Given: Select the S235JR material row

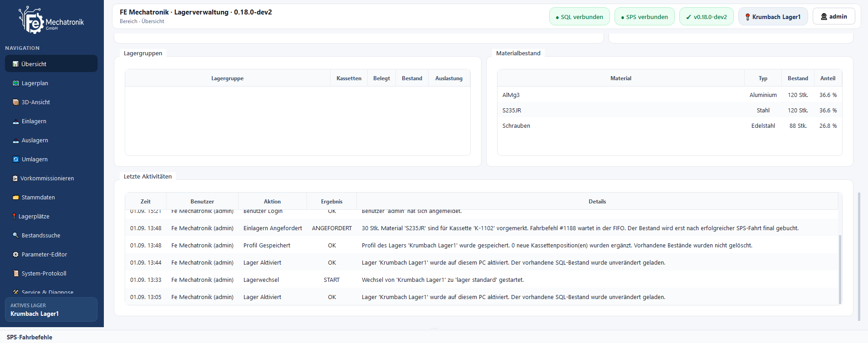Looking at the screenshot, I should (670, 111).
